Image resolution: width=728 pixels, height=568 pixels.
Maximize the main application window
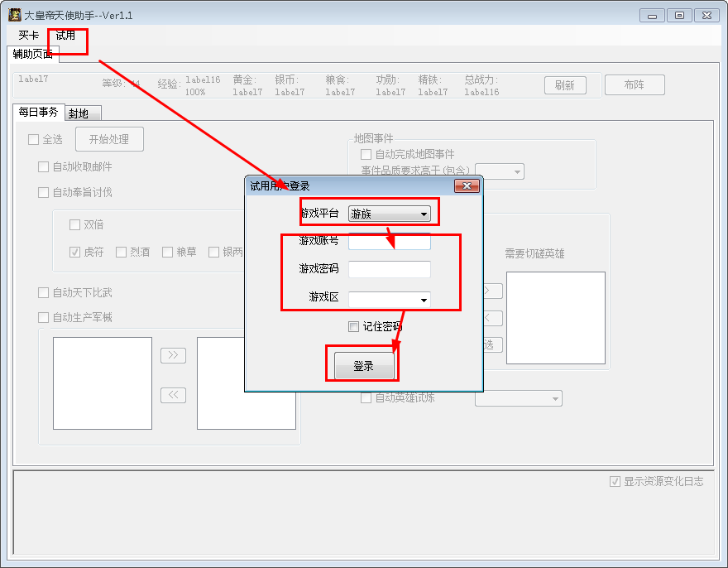click(679, 15)
